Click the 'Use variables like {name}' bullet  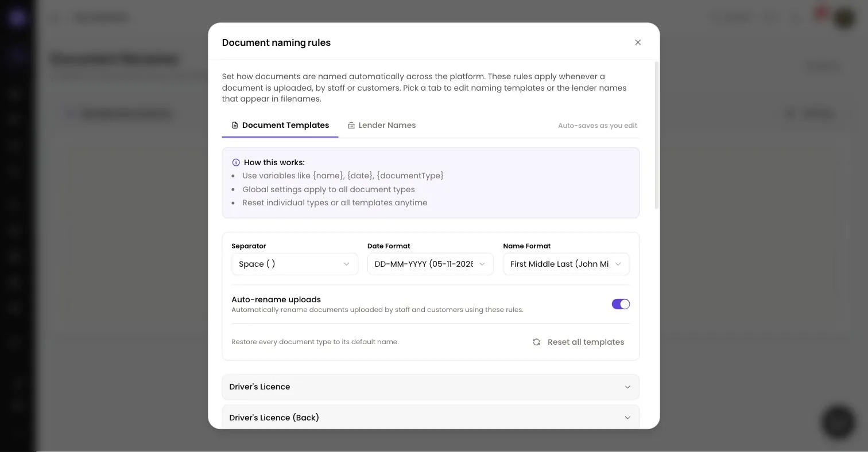(343, 176)
